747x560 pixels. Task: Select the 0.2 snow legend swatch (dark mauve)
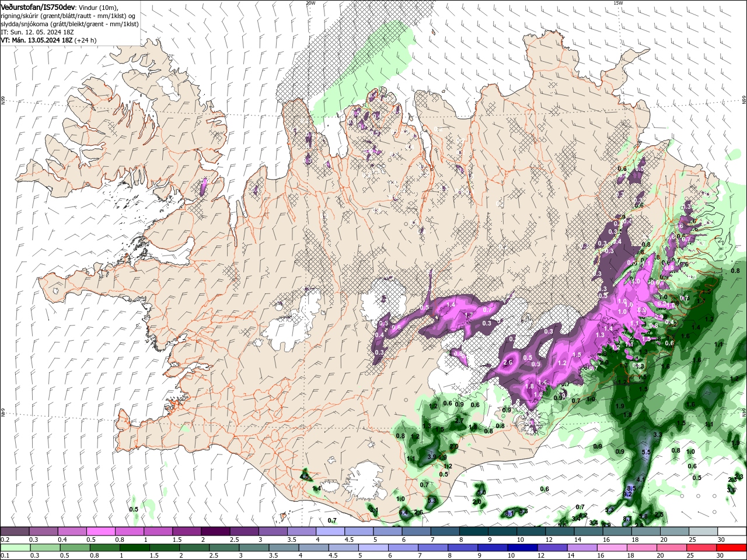tap(15, 531)
